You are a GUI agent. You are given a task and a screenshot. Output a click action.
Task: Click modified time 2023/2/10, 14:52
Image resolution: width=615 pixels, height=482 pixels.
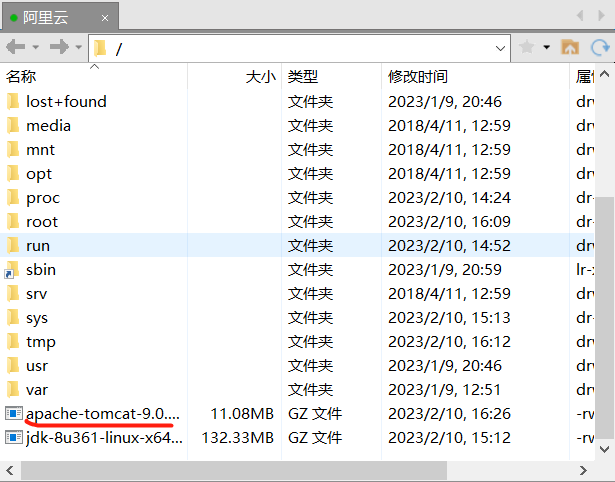click(449, 246)
